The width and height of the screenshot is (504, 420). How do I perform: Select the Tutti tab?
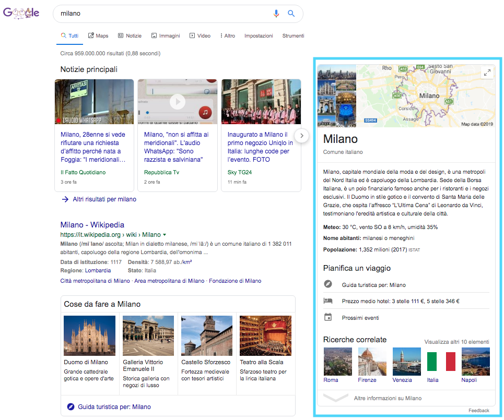pyautogui.click(x=70, y=35)
